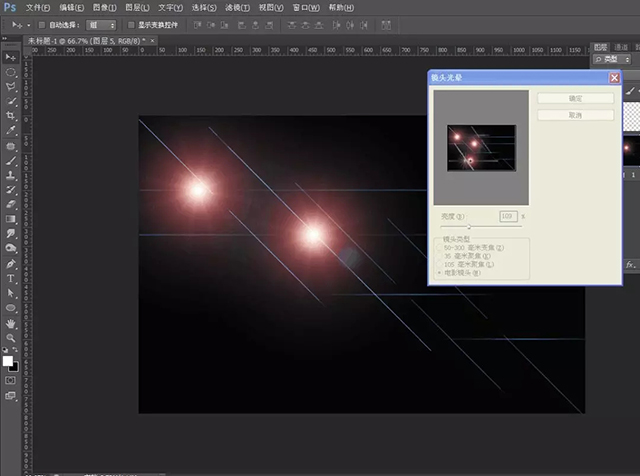Select the Crop tool
The height and width of the screenshot is (476, 640).
pos(12,115)
